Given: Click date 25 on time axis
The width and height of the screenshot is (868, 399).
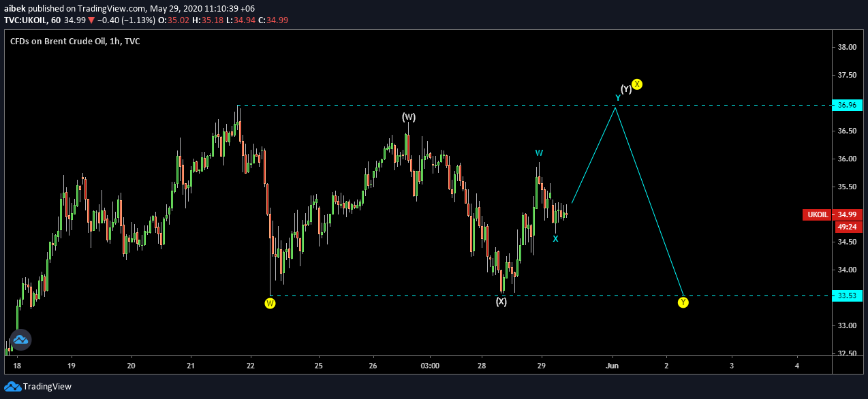Looking at the screenshot, I should coord(318,366).
